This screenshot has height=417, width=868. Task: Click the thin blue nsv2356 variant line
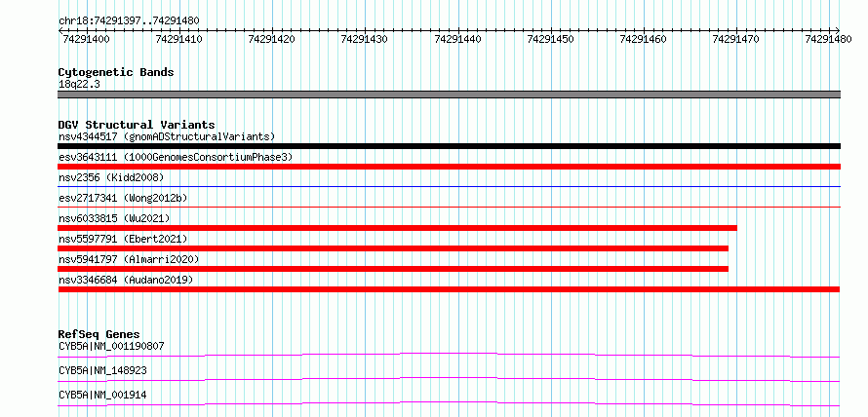point(449,186)
